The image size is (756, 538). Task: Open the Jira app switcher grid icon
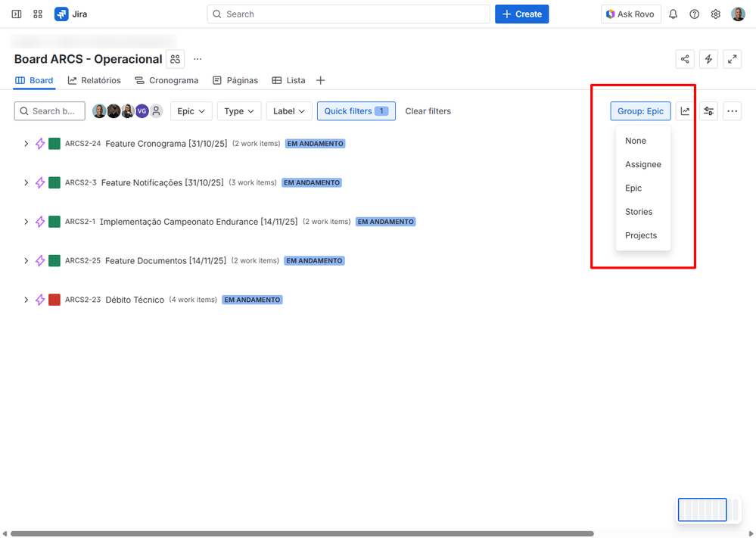37,14
